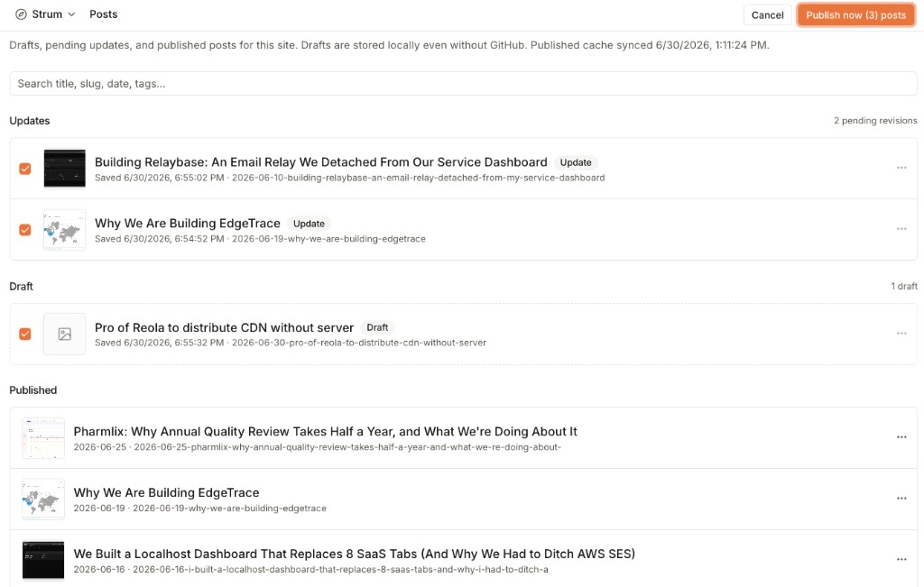924x587 pixels.
Task: Click the Localhost Dashboard dark thumbnail
Action: coord(43,560)
